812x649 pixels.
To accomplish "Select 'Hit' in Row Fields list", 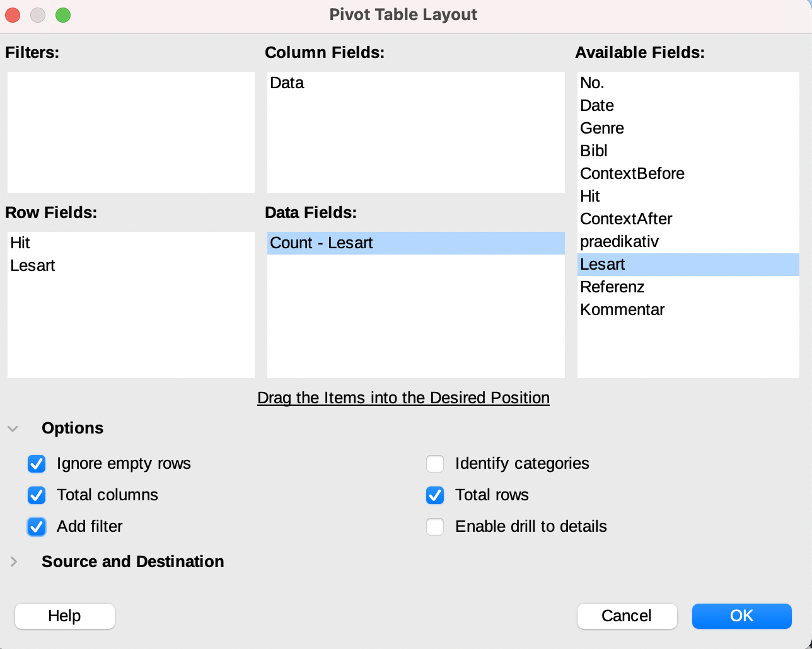I will pyautogui.click(x=131, y=243).
